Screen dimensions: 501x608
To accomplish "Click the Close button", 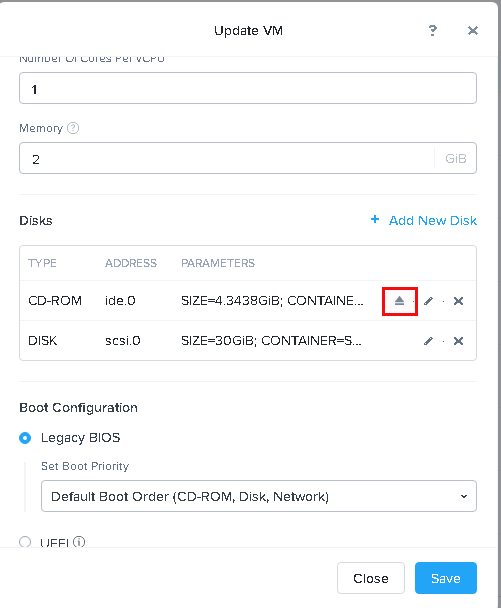I will (371, 578).
